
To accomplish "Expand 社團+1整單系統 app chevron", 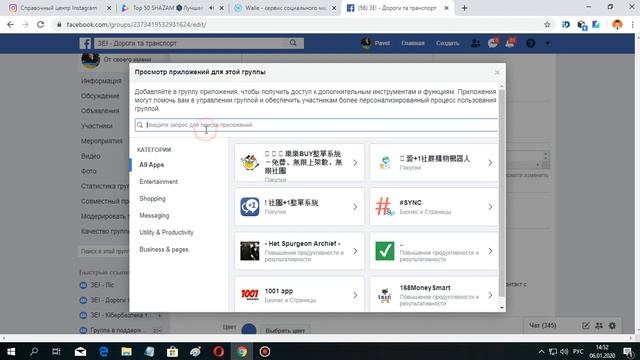I will (355, 207).
